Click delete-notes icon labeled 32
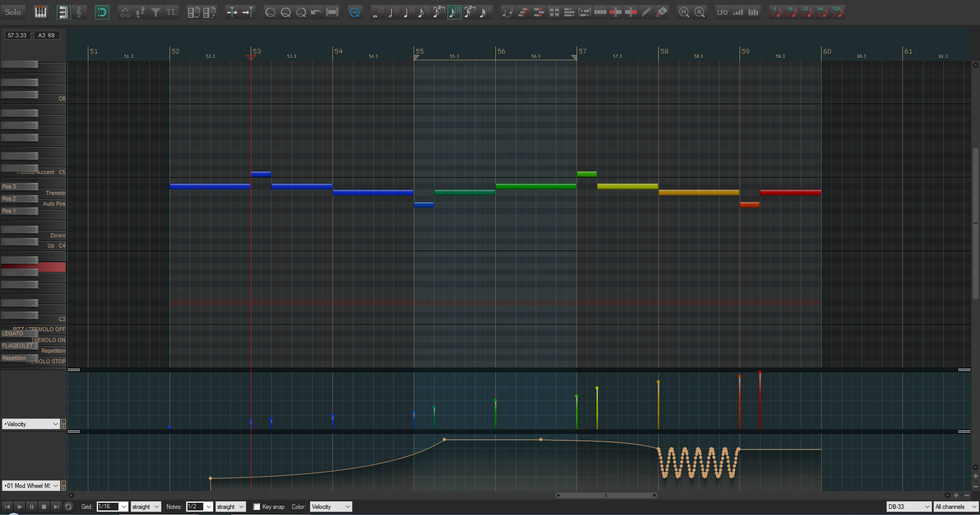The image size is (980, 515). click(x=807, y=12)
